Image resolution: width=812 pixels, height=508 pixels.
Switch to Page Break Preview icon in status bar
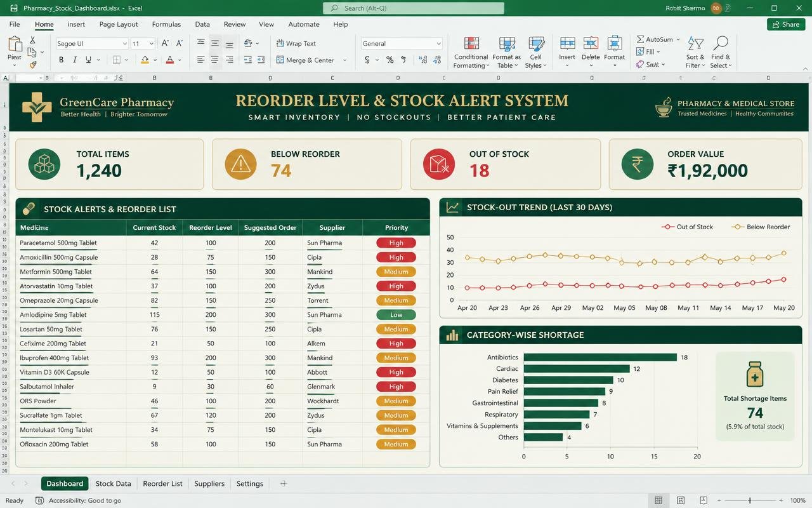click(704, 500)
